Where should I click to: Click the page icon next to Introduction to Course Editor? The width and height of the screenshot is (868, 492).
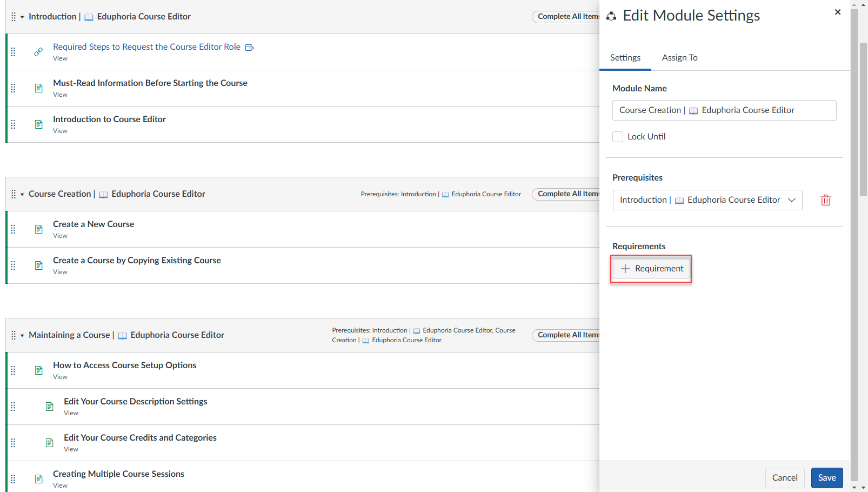click(x=38, y=124)
